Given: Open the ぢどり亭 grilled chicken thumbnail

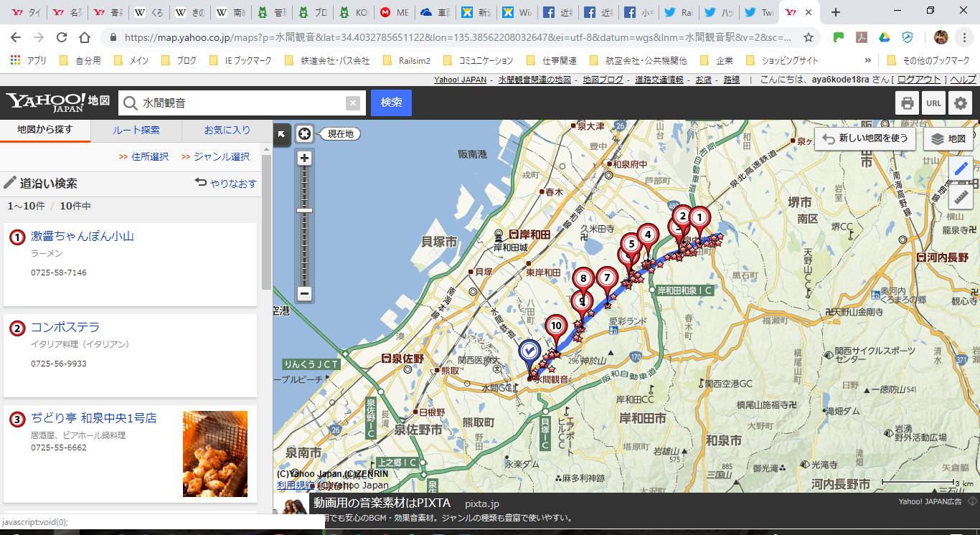Looking at the screenshot, I should pos(215,454).
